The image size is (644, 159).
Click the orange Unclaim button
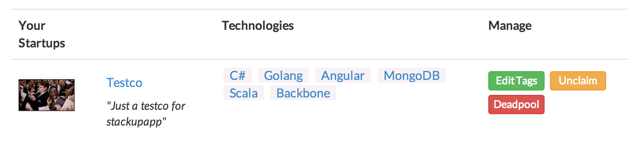(578, 81)
